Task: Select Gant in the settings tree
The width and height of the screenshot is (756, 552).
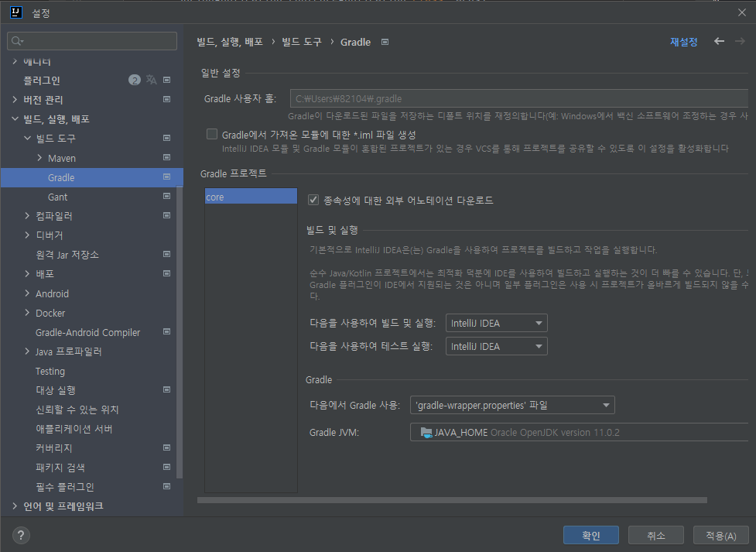Action: (x=58, y=197)
